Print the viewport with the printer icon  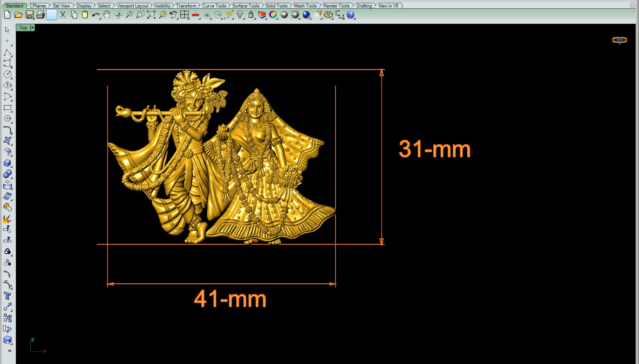(x=40, y=15)
